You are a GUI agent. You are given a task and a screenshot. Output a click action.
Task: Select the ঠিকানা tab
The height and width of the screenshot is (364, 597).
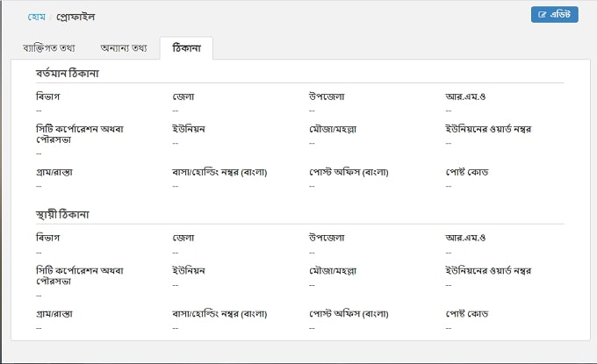(x=186, y=48)
